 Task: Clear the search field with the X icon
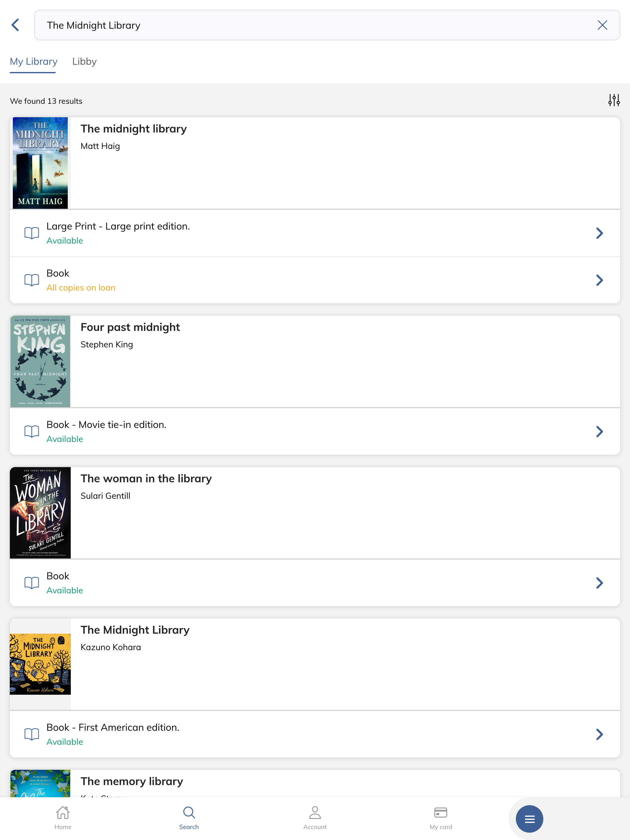(x=602, y=25)
